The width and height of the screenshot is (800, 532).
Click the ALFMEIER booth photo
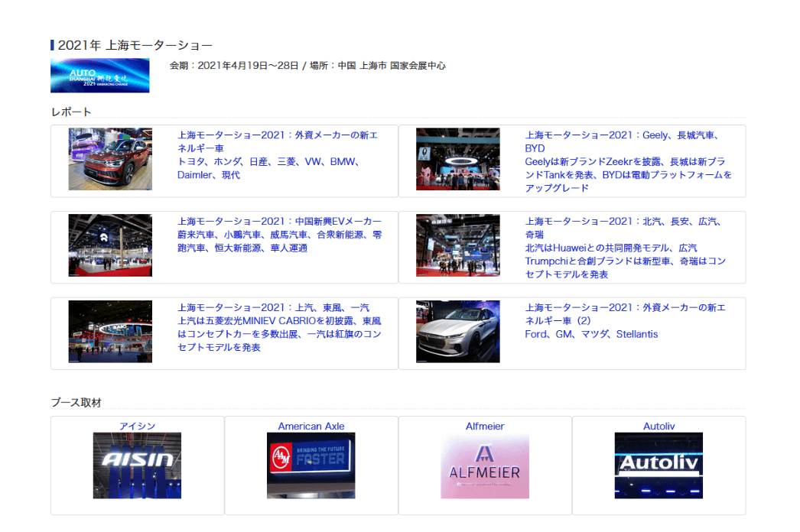(485, 465)
